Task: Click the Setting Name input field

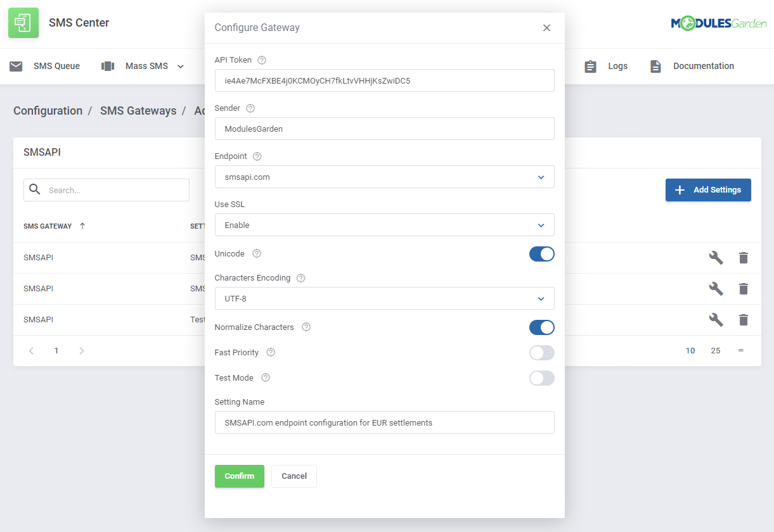Action: pos(384,422)
